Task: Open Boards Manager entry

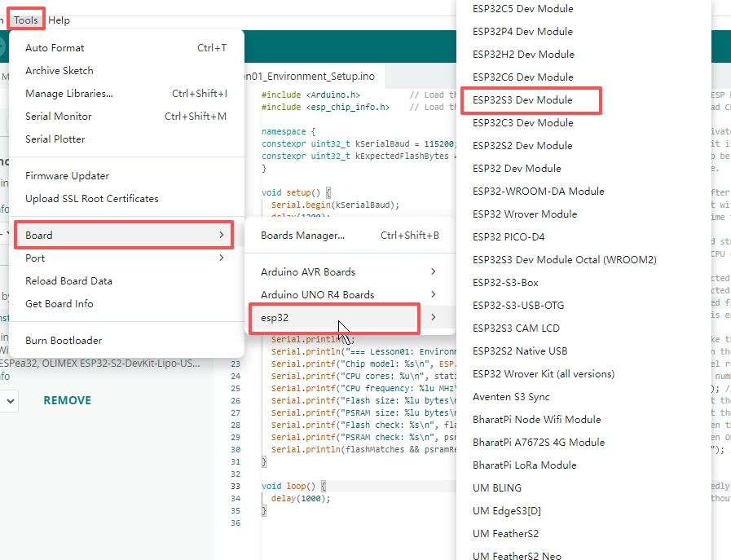Action: coord(350,235)
